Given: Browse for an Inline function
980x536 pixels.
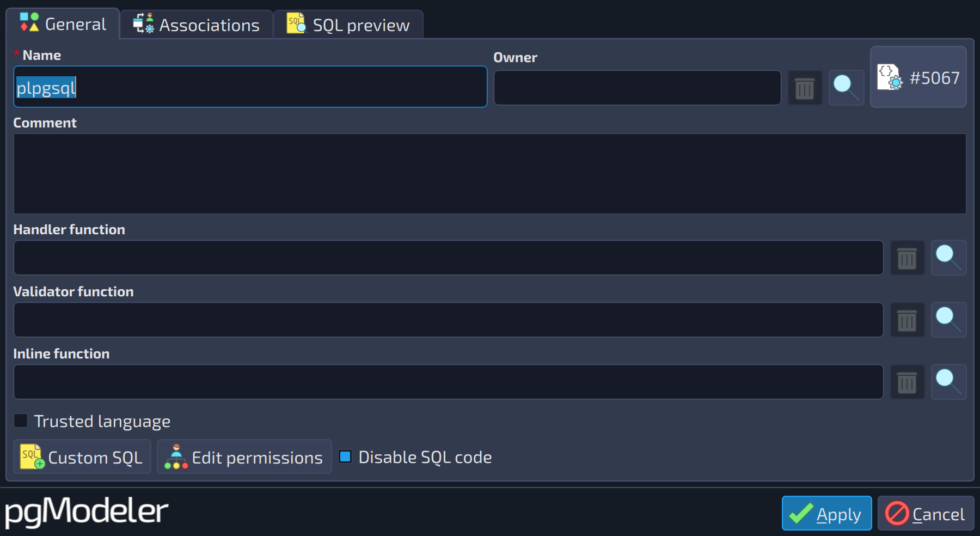Looking at the screenshot, I should pyautogui.click(x=948, y=382).
